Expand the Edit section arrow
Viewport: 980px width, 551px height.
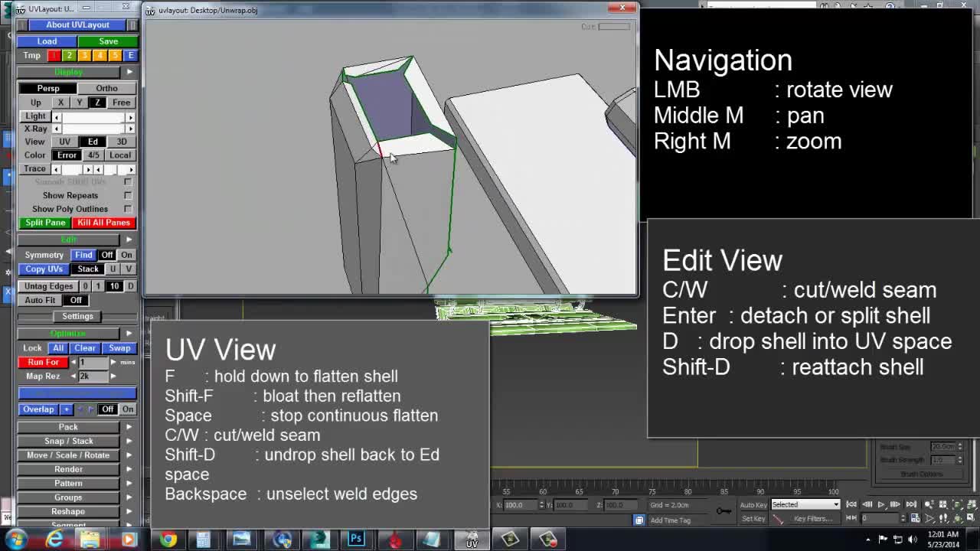click(x=129, y=240)
